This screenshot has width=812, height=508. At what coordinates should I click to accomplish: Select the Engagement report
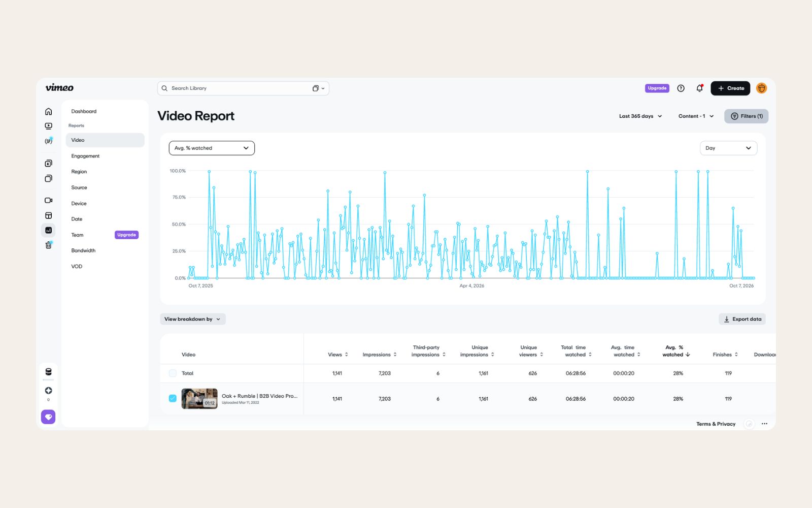pos(85,156)
